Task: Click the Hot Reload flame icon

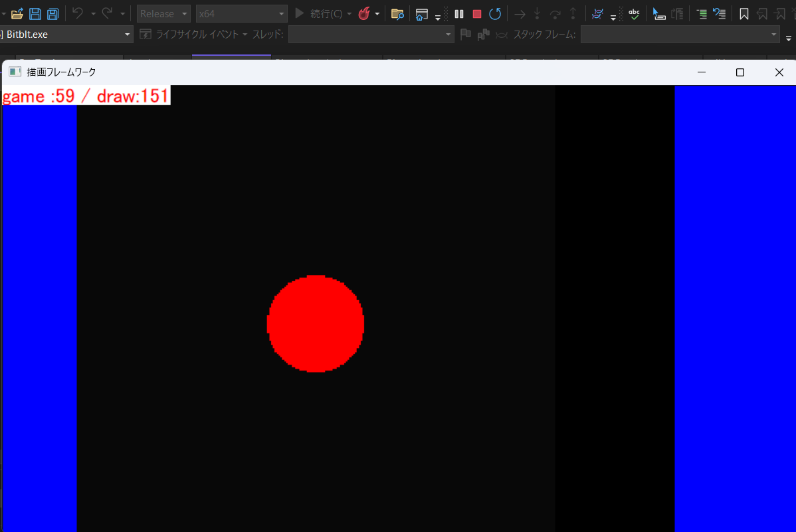Action: coord(364,14)
